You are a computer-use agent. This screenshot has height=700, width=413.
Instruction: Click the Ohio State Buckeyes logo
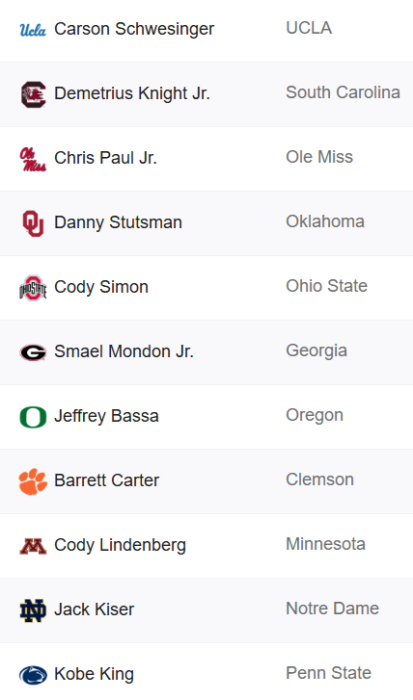click(x=33, y=288)
